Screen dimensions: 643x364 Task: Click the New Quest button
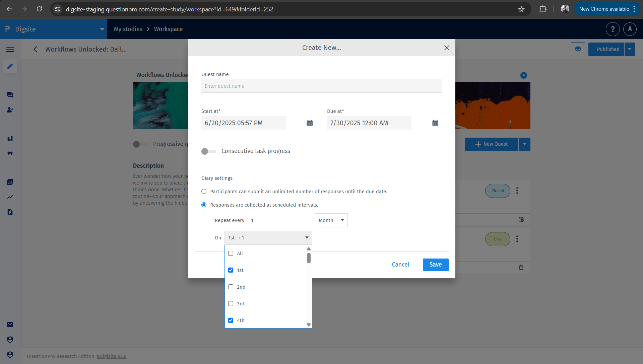click(x=491, y=144)
